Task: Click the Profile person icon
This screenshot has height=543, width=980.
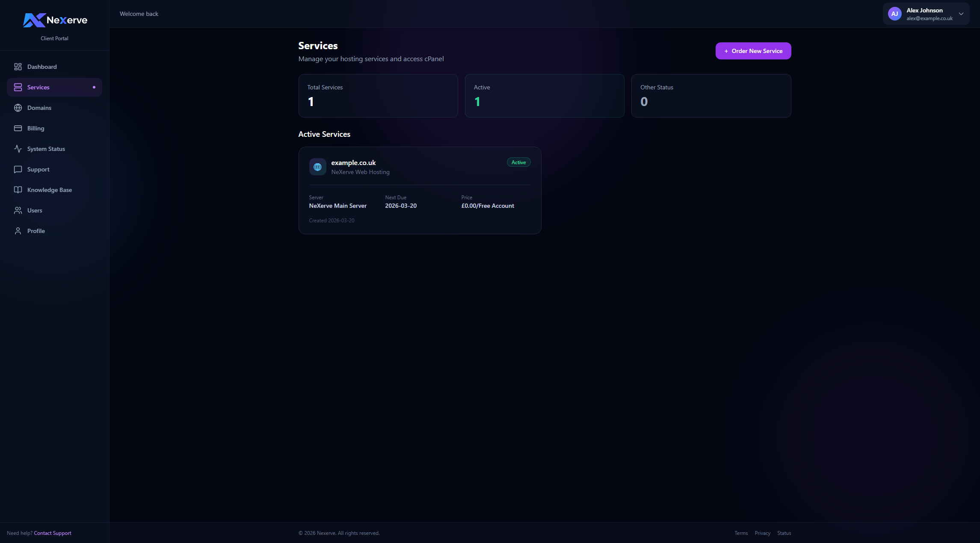Action: coord(18,231)
